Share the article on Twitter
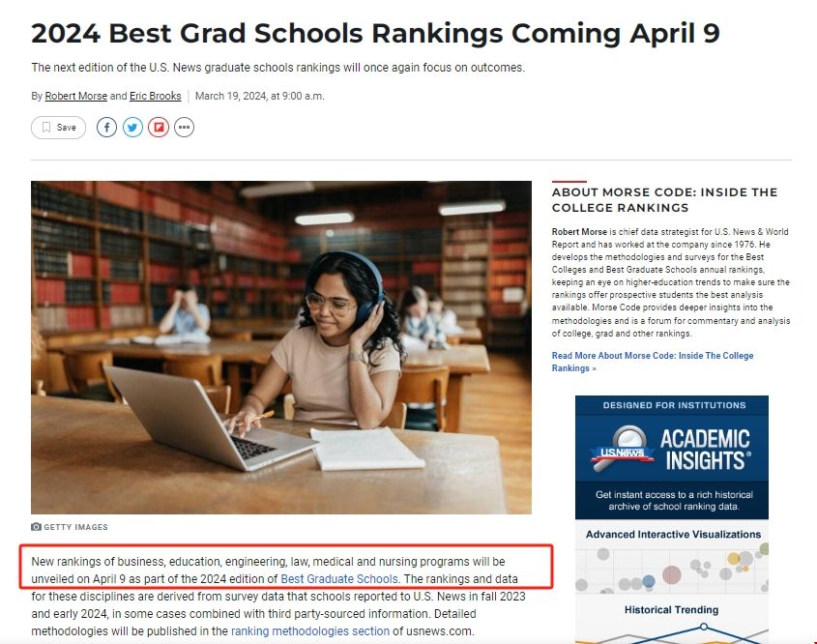Viewport: 817px width, 644px height. [132, 128]
